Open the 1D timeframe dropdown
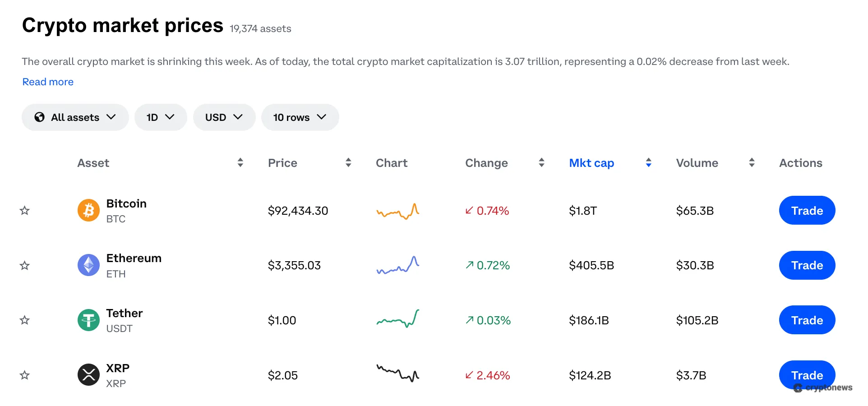 coord(160,117)
